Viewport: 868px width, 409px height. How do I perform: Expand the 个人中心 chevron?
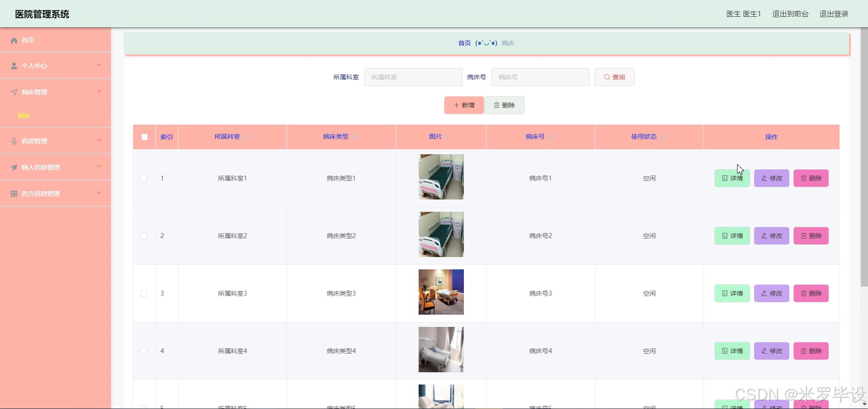coord(99,65)
